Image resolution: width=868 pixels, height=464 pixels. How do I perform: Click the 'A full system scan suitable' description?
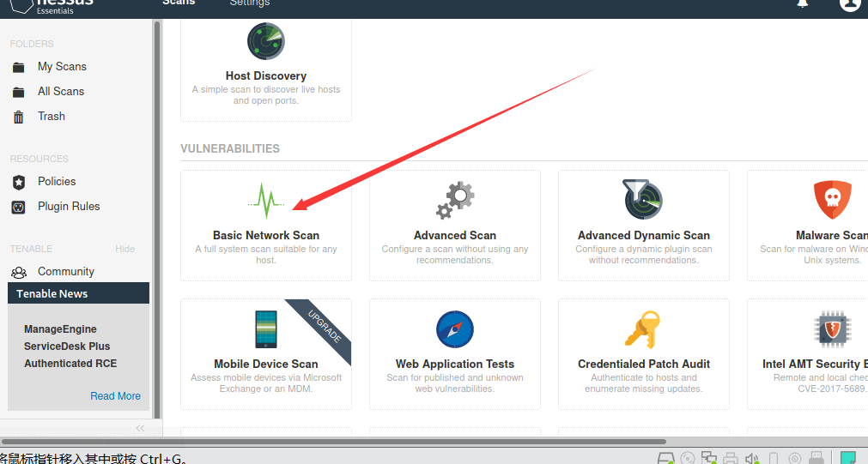tap(266, 255)
